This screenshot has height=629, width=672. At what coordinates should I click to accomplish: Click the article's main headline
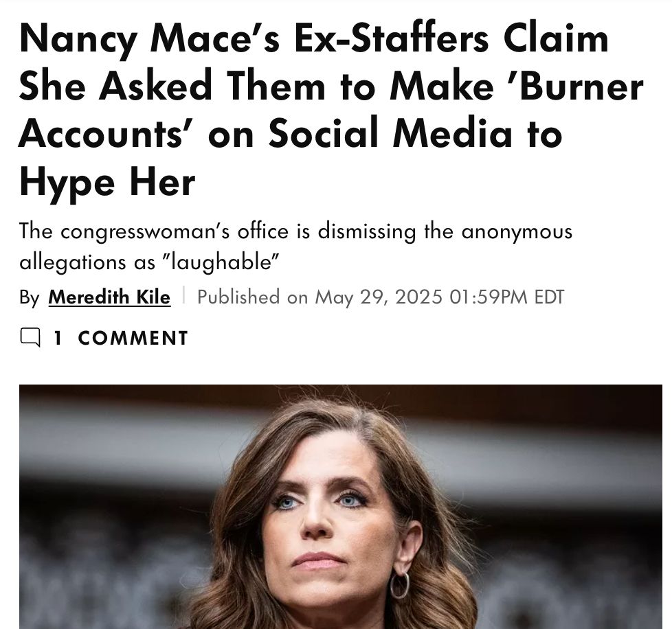click(331, 110)
